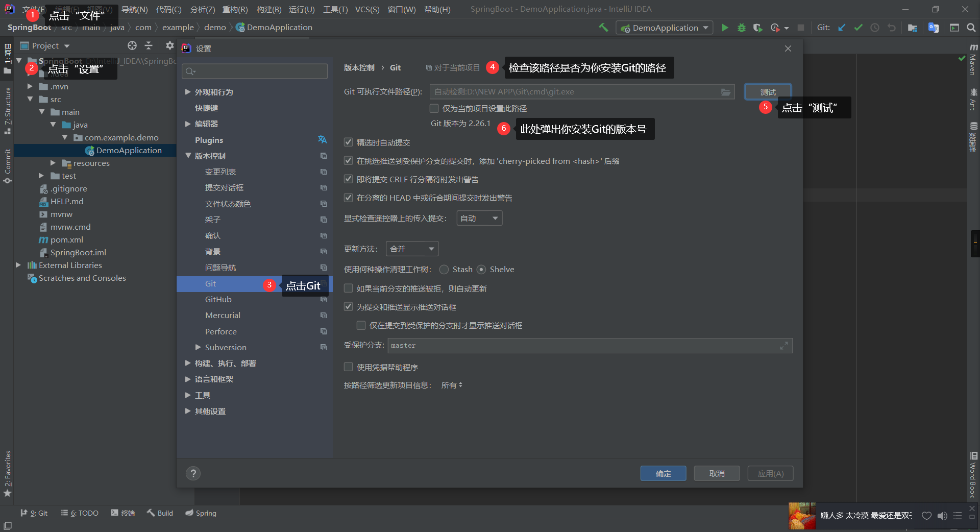Collapse 版本控制 settings category
980x532 pixels.
188,156
